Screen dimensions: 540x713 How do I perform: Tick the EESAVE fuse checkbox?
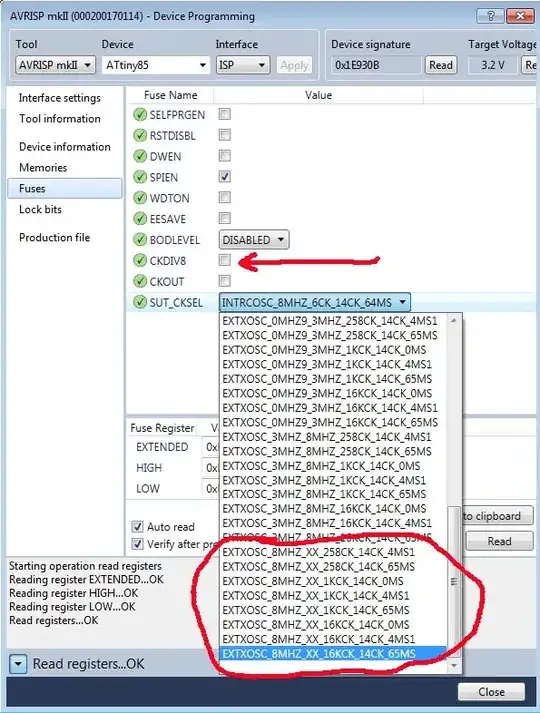point(225,218)
